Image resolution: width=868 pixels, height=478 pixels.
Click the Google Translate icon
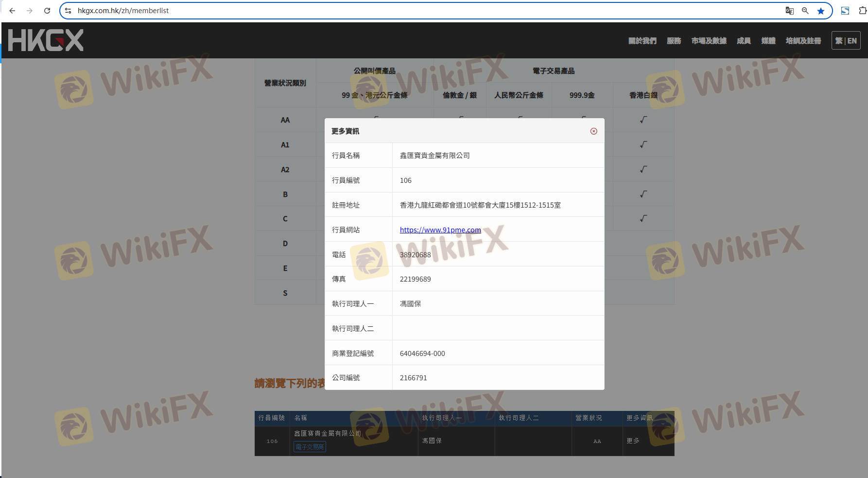point(789,11)
